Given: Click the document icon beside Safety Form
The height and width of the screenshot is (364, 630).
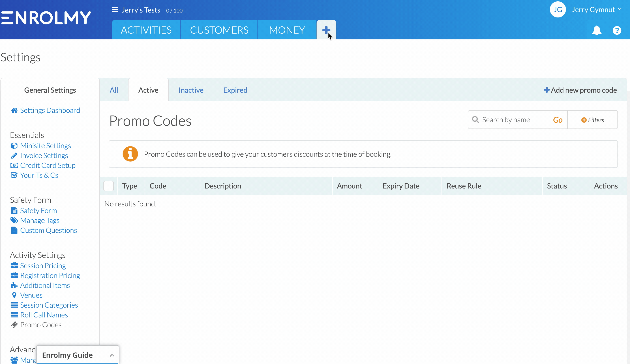Looking at the screenshot, I should point(14,210).
